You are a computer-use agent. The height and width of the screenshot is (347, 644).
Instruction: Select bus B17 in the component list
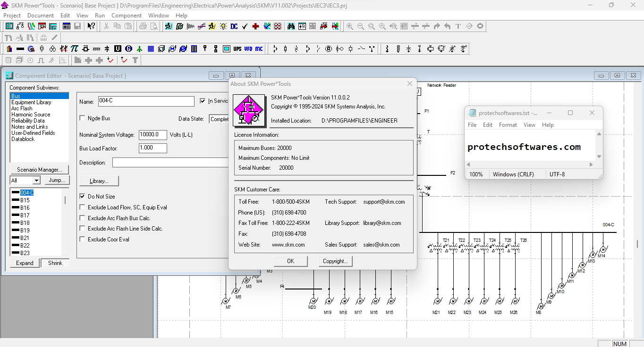pyautogui.click(x=25, y=215)
